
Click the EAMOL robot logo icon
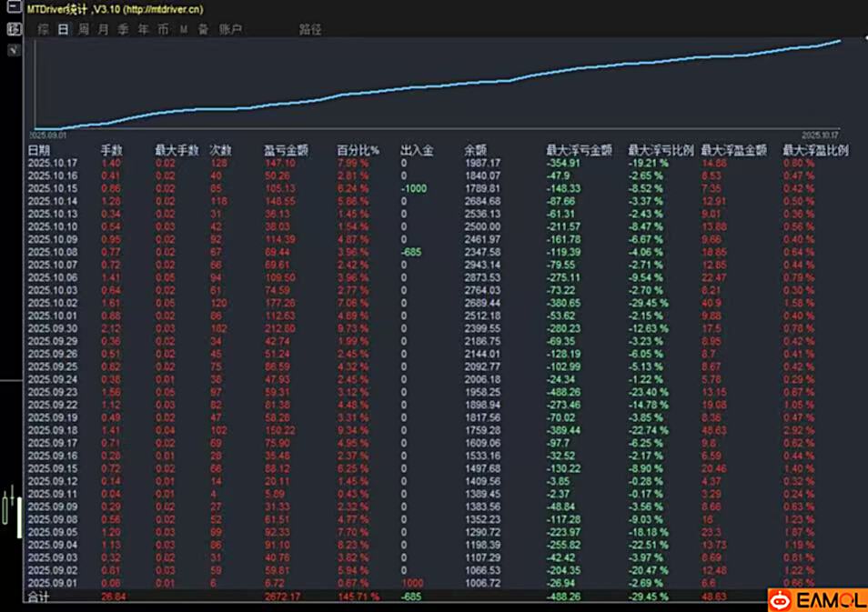781,599
